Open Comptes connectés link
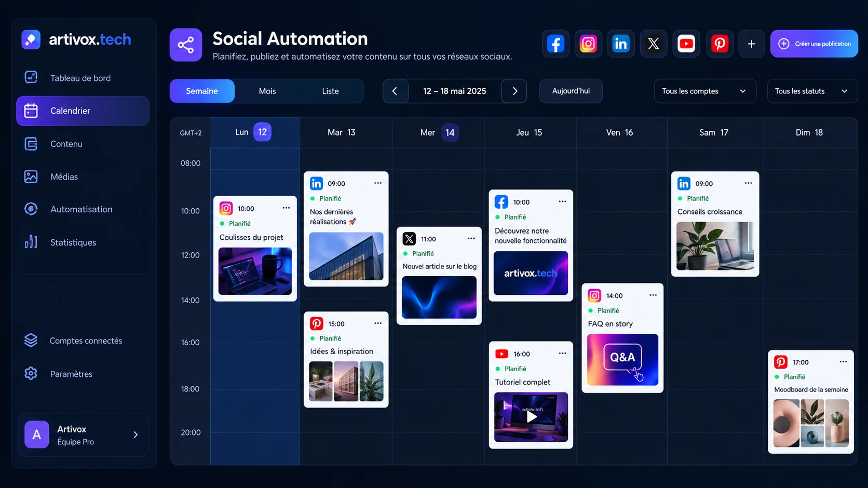868x488 pixels. pos(86,341)
